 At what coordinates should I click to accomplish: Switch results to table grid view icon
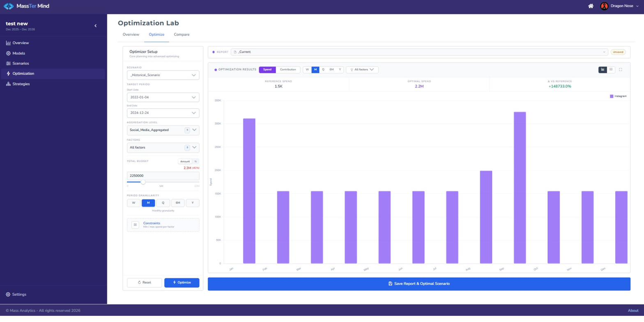611,69
